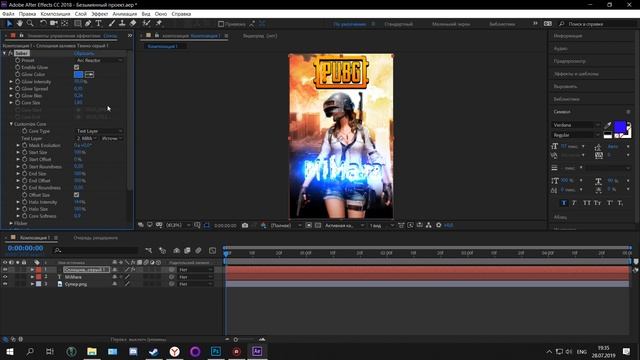The width and height of the screenshot is (640, 360).
Task: Expand the Glow Spread property
Action: click(11, 89)
